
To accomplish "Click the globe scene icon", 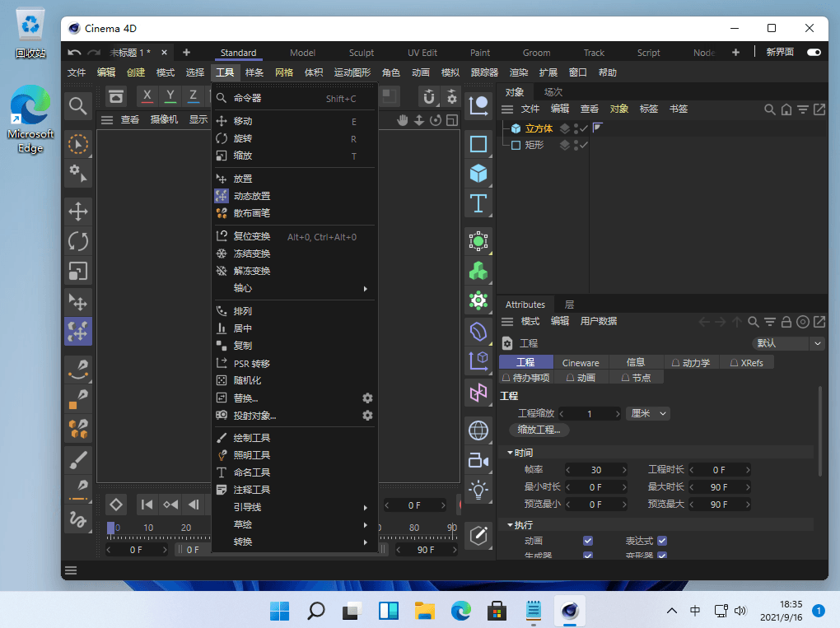I will 478,430.
